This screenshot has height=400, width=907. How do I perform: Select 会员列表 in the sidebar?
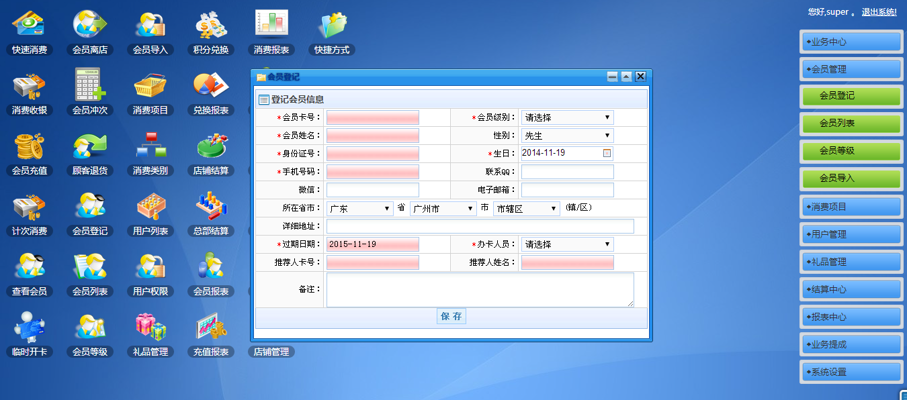coord(851,123)
